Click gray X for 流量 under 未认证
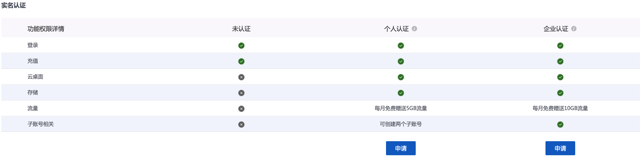Viewport: 644px width, 164px height. [241, 109]
